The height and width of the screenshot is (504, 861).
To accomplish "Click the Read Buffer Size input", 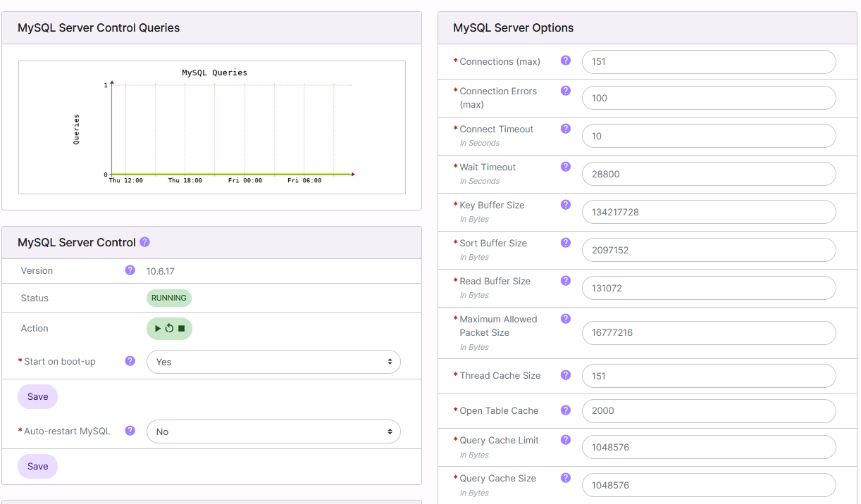I will 709,288.
